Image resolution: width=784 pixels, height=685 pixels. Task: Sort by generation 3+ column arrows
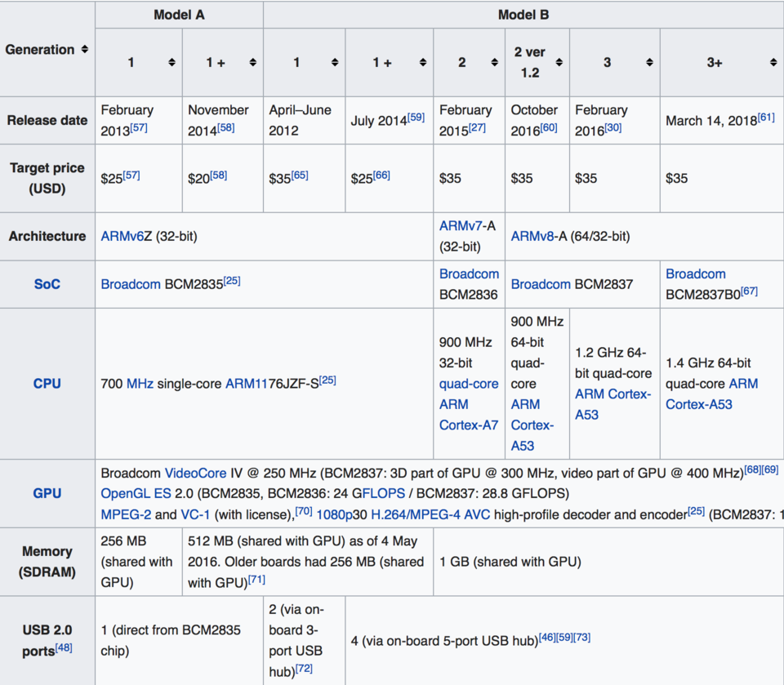point(773,62)
